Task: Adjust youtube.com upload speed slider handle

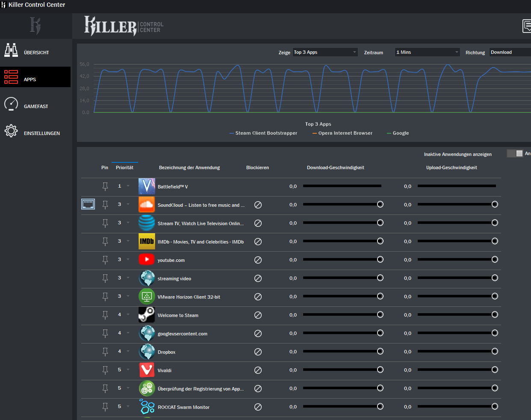Action: (495, 259)
